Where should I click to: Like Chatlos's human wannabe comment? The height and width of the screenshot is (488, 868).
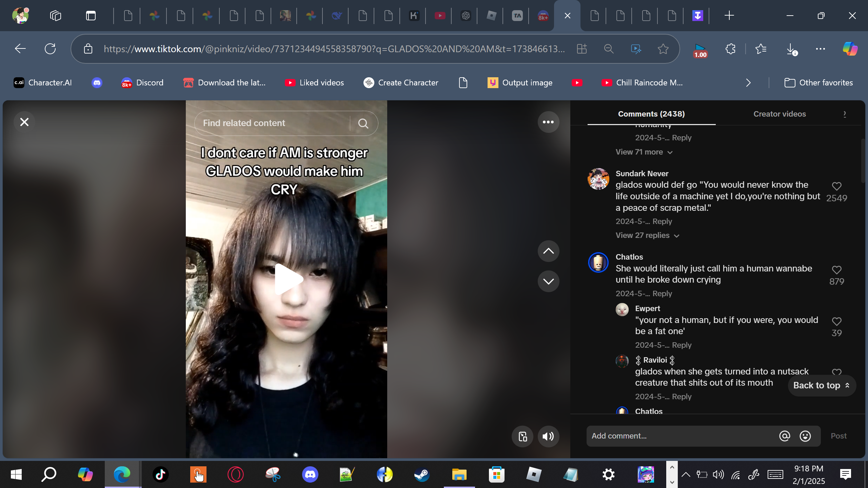pos(836,270)
